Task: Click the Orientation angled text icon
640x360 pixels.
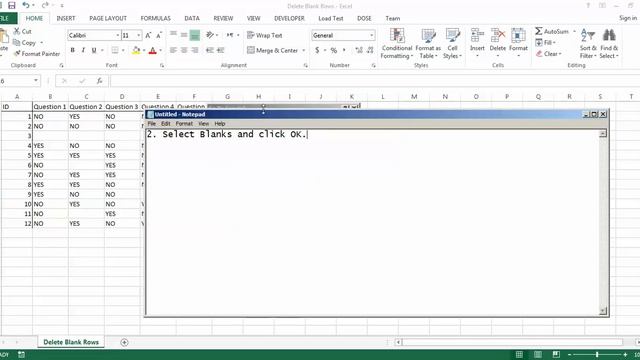Action: [x=210, y=35]
